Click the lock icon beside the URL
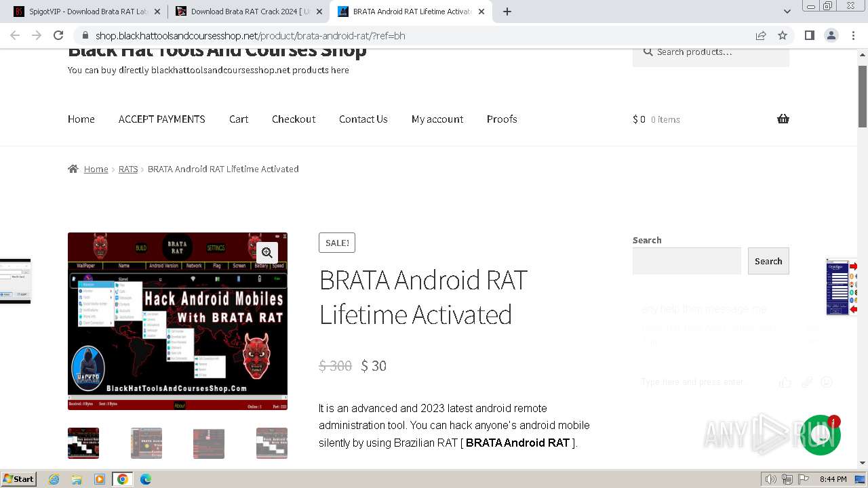This screenshot has width=868, height=488. 85,35
